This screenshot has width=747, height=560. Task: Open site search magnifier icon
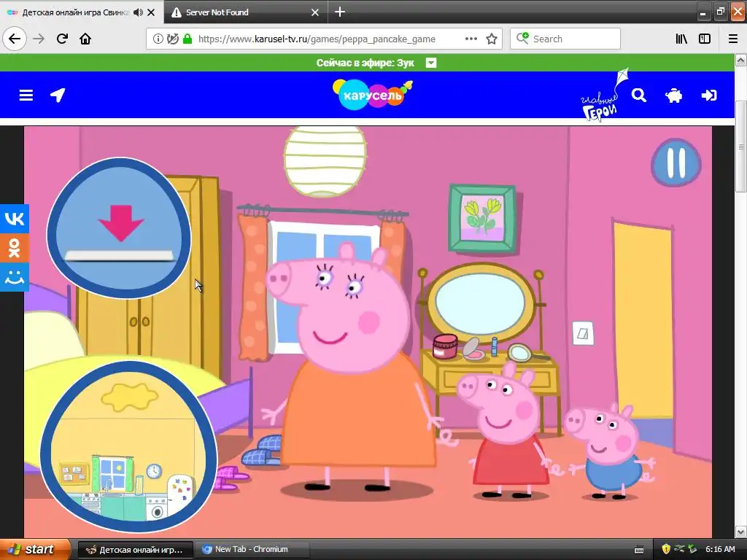tap(639, 96)
